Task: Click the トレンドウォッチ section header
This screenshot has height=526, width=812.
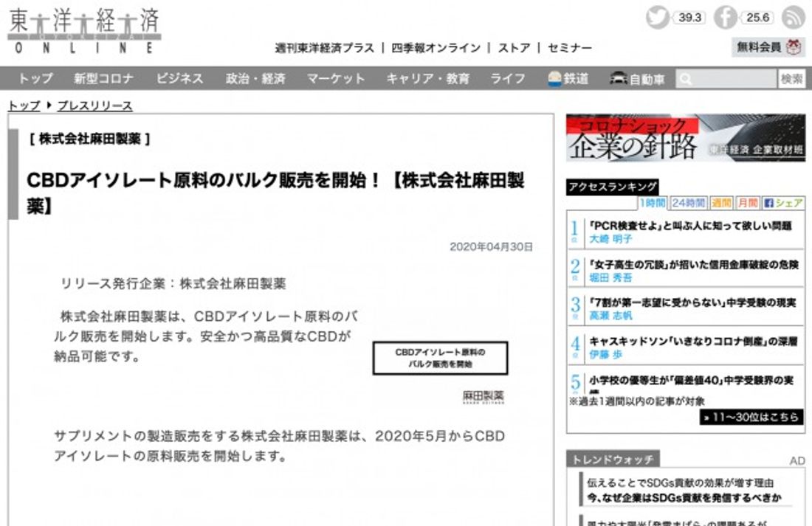Action: [613, 459]
